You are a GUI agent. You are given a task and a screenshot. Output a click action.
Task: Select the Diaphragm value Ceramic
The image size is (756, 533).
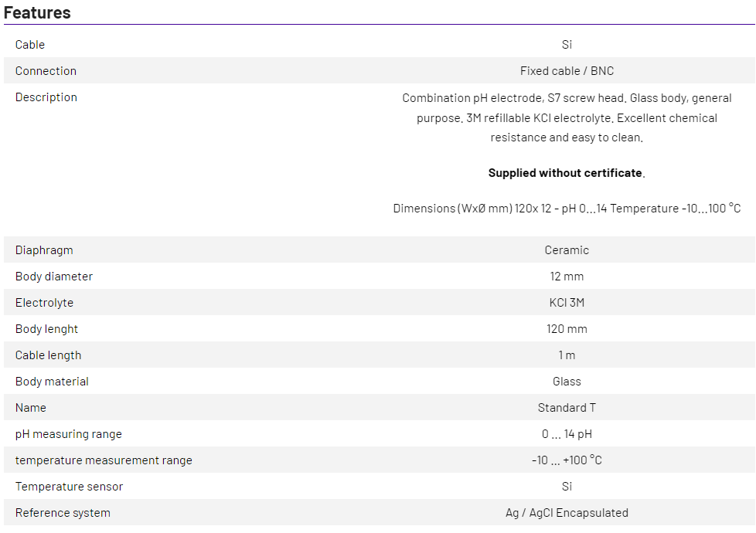point(567,250)
